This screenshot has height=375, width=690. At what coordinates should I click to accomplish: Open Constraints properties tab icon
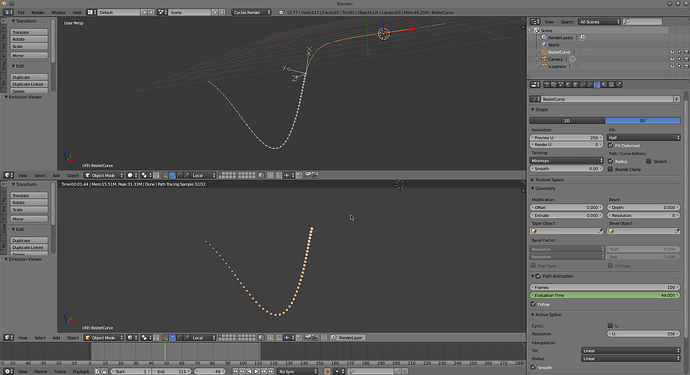[583, 85]
